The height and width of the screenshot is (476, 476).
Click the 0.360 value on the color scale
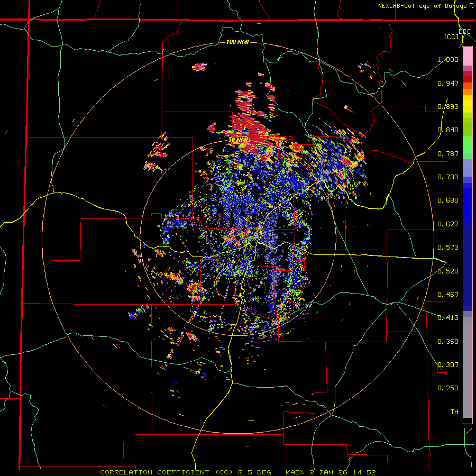[448, 342]
